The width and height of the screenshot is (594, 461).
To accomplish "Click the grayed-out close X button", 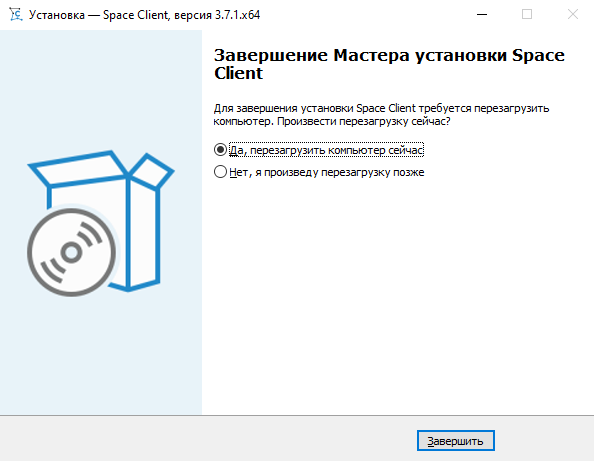I will pyautogui.click(x=572, y=14).
